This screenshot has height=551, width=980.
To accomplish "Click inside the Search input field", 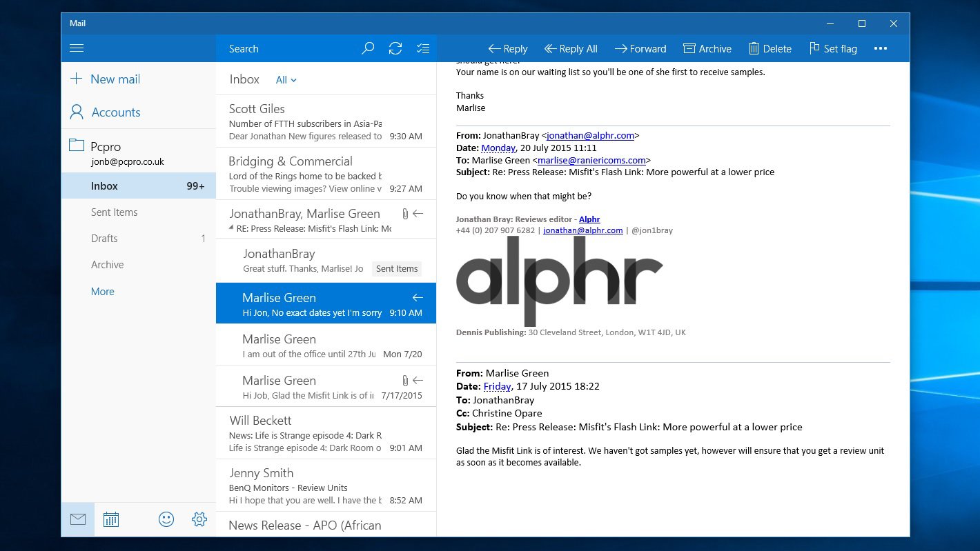I will click(x=290, y=48).
